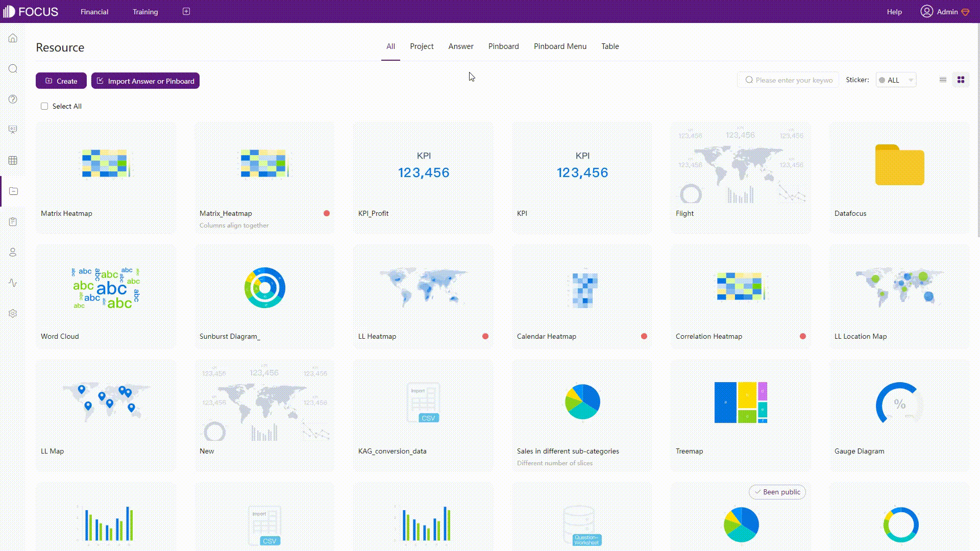Screen dimensions: 980x551
Task: Click the Correlation Heatmap label
Action: 708,336
